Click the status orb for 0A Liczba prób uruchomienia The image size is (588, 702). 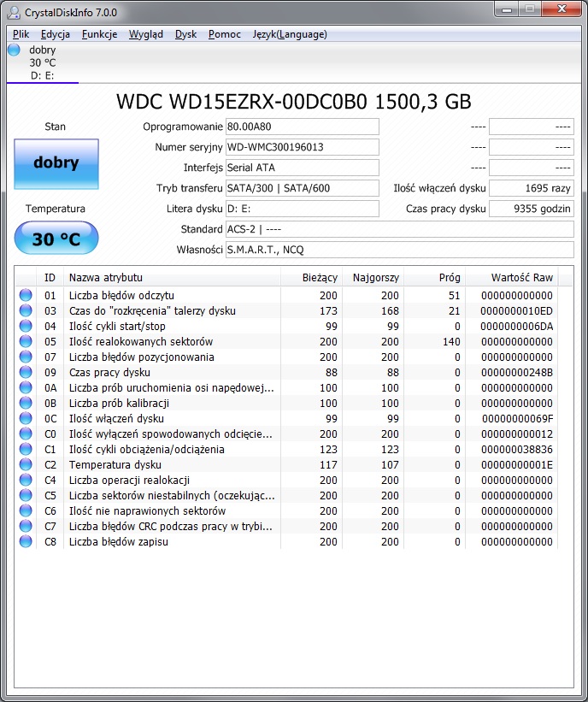(x=26, y=387)
